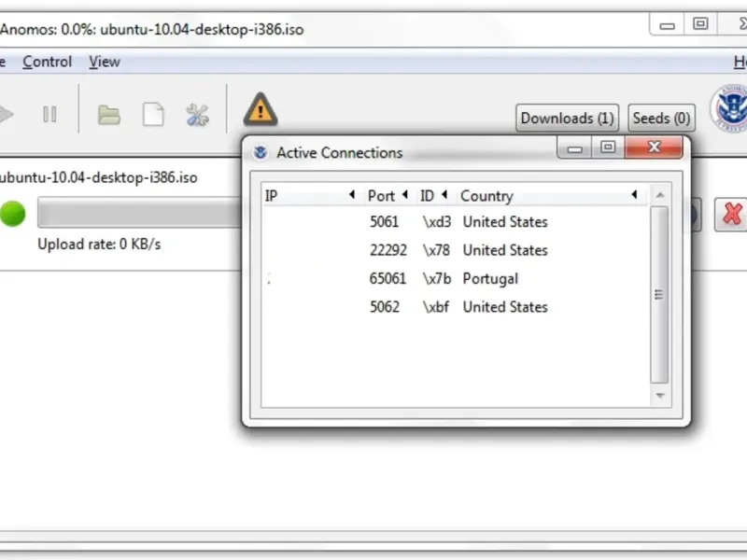Click the Active Connections title bar icon

[x=261, y=152]
